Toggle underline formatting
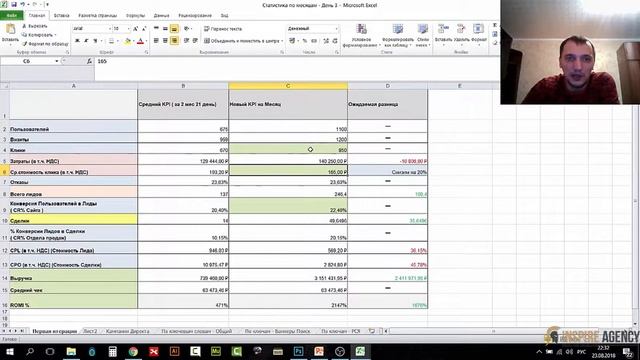 95,41
